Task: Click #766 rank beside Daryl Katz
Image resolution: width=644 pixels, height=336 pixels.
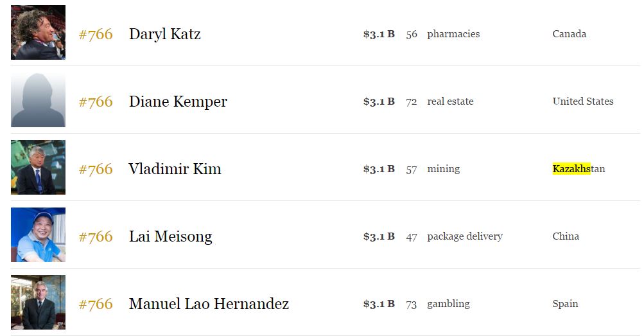Action: tap(96, 34)
